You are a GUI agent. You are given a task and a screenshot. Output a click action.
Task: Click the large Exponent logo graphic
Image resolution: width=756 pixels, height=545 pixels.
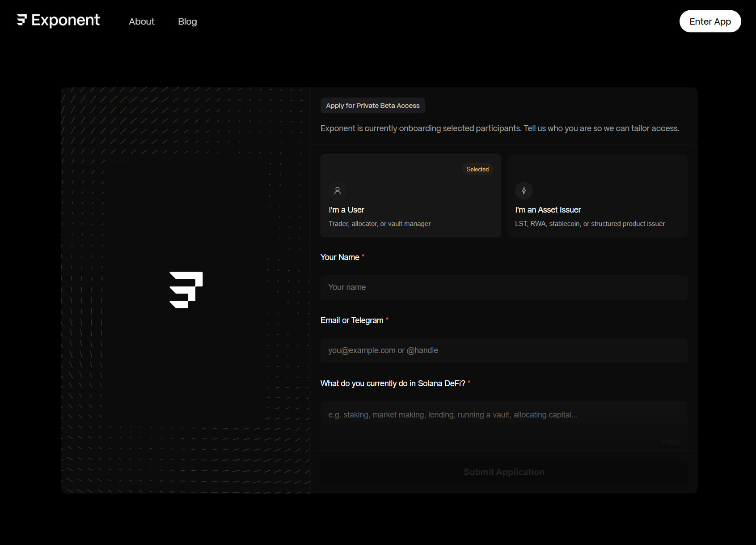186,290
